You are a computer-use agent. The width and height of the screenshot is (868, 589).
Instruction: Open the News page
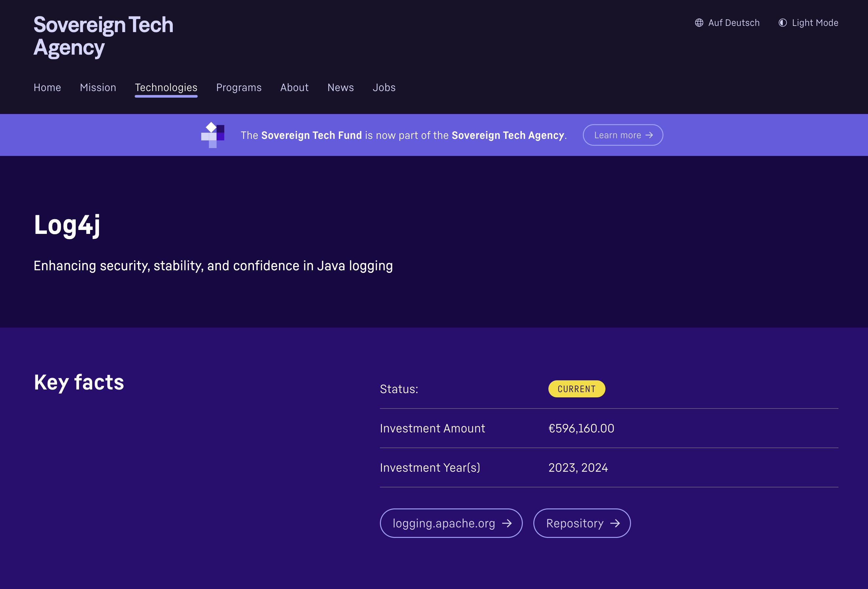[x=340, y=87]
